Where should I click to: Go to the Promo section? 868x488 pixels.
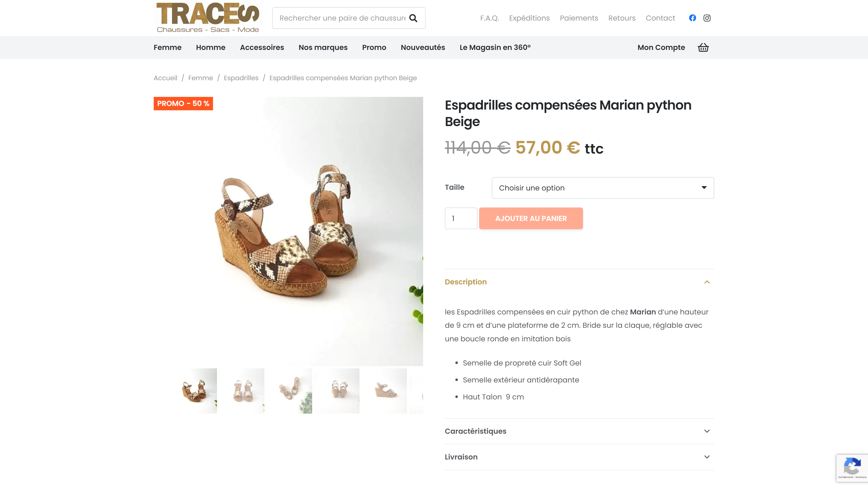point(374,47)
